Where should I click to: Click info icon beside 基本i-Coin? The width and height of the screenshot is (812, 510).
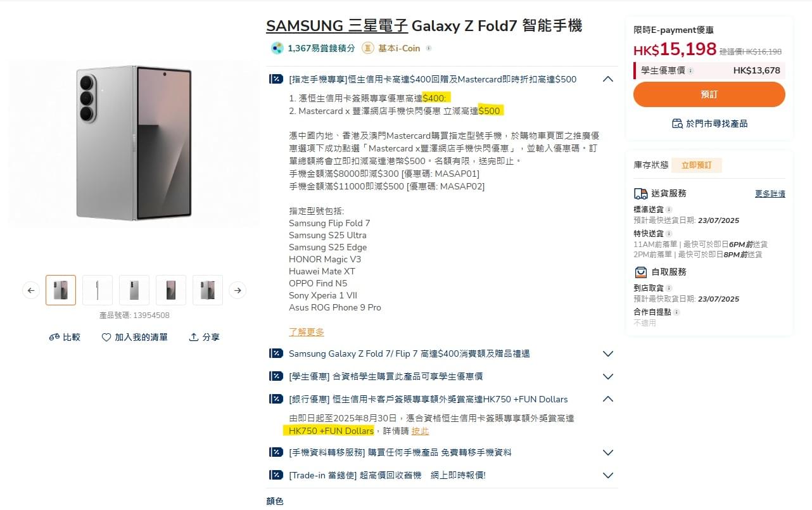tap(429, 48)
